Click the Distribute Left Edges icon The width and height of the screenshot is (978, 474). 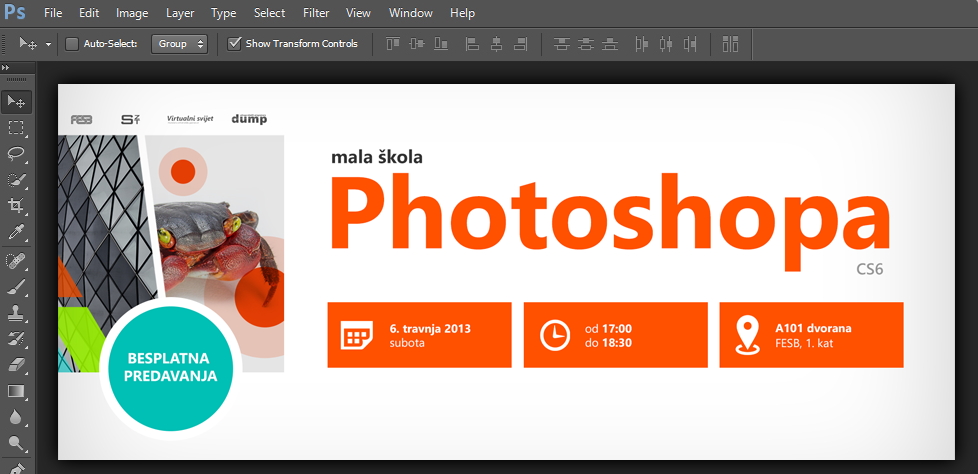(x=641, y=44)
